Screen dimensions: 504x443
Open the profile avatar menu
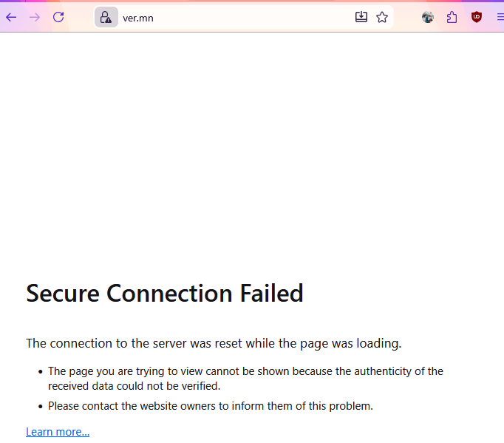click(x=428, y=17)
